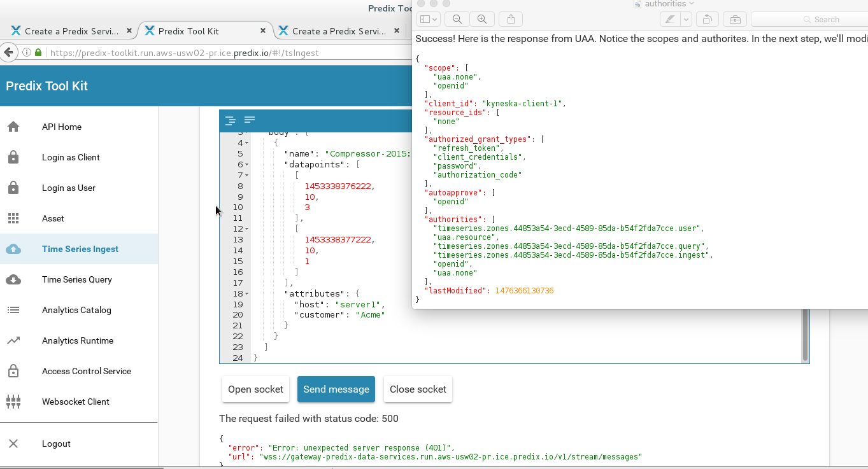Click the grid icon beside Asset
The image size is (868, 469).
(13, 218)
